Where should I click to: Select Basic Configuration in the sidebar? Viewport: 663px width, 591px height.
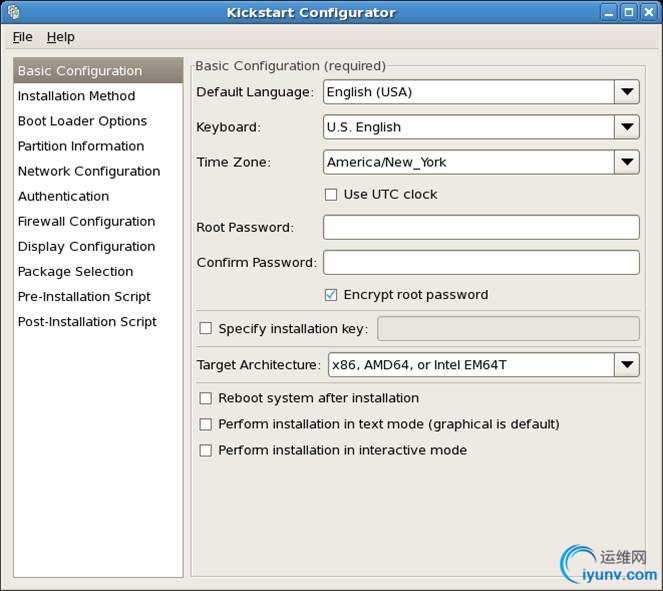(98, 71)
